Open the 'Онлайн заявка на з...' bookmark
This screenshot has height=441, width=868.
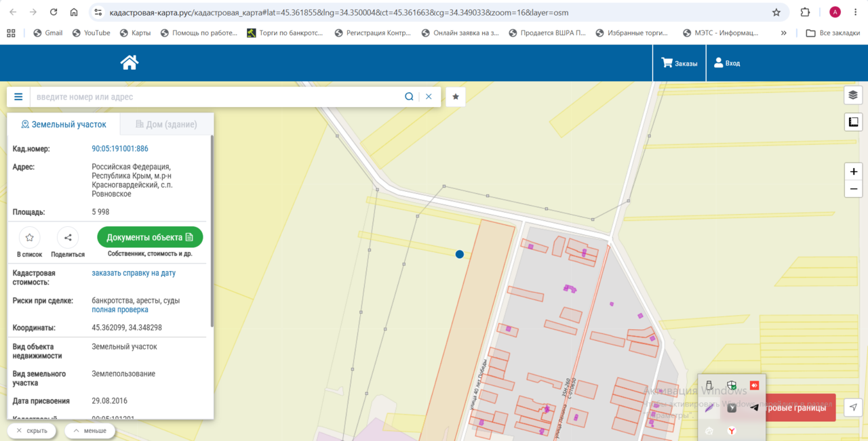(x=460, y=33)
